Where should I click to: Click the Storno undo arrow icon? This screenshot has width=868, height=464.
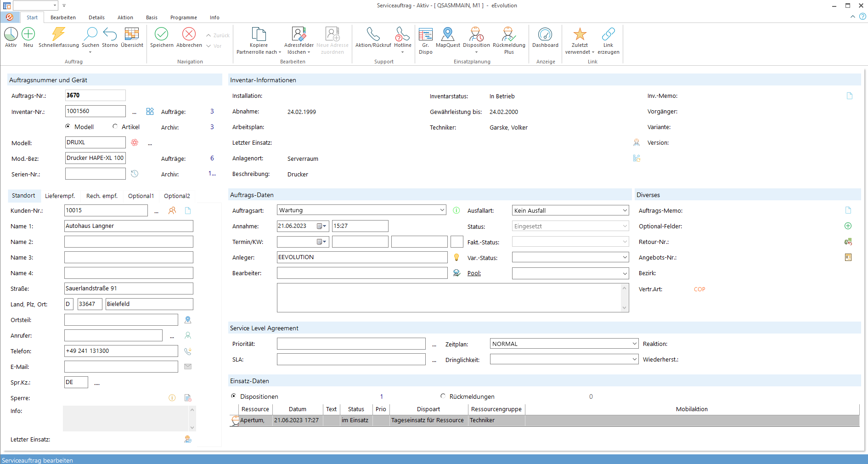(x=110, y=34)
